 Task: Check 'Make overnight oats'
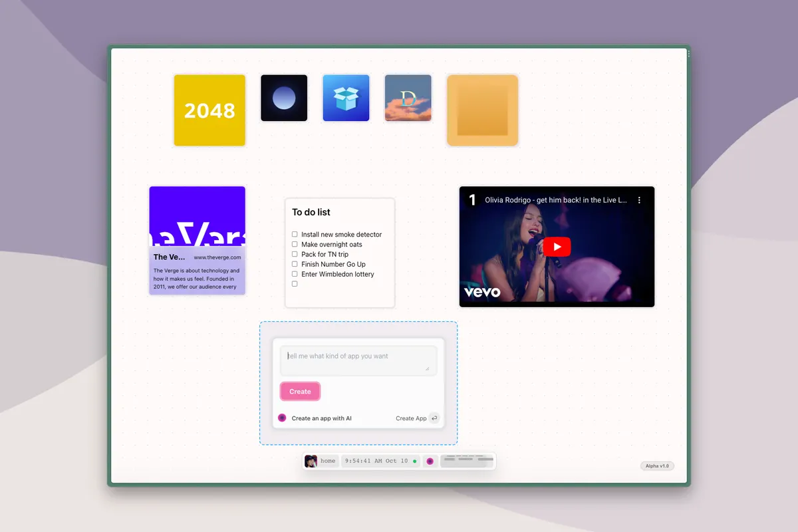(295, 244)
